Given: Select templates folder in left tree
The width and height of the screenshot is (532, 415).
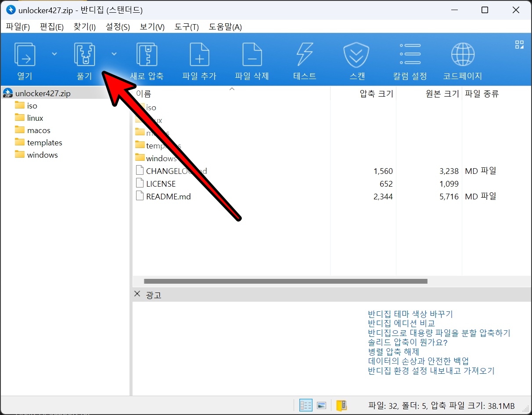Looking at the screenshot, I should point(44,143).
